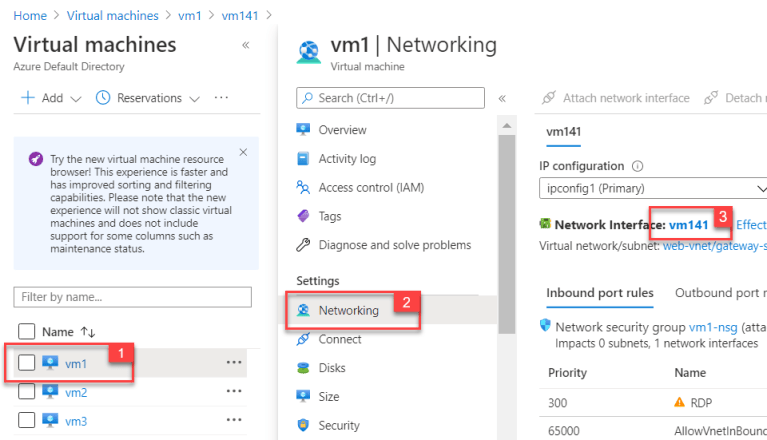This screenshot has height=440, width=767.
Task: Check the vm2 row checkbox
Action: 26,392
